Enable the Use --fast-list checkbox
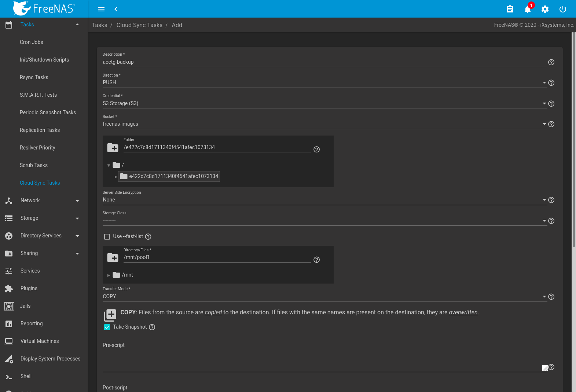 107,237
